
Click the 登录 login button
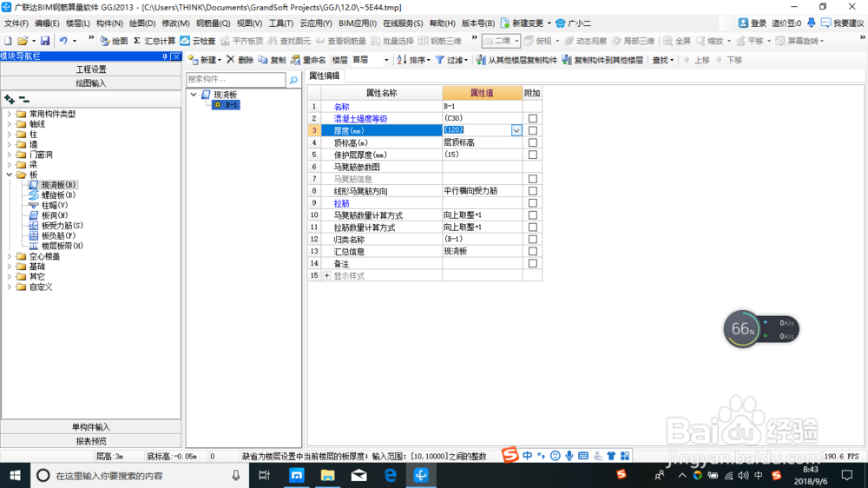pyautogui.click(x=753, y=23)
